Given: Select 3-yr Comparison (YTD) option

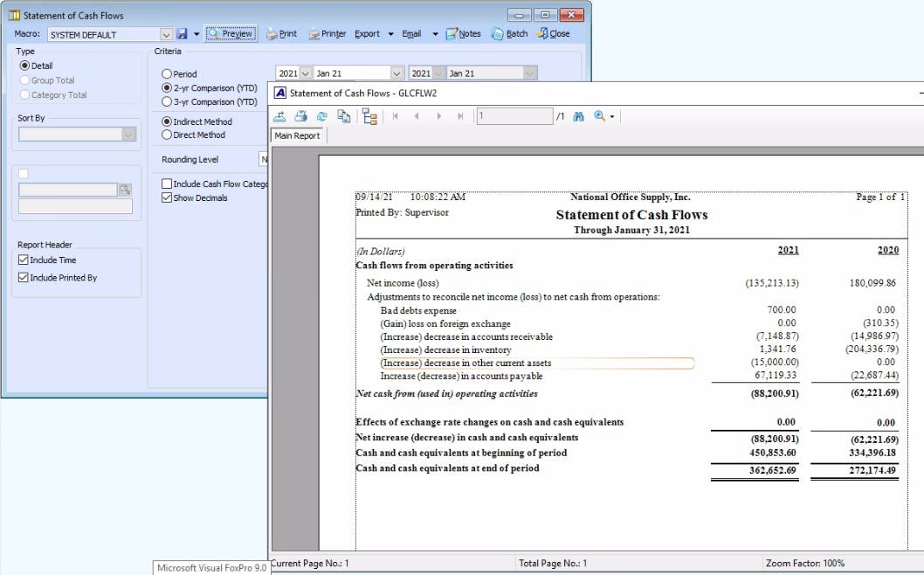Looking at the screenshot, I should coord(167,101).
